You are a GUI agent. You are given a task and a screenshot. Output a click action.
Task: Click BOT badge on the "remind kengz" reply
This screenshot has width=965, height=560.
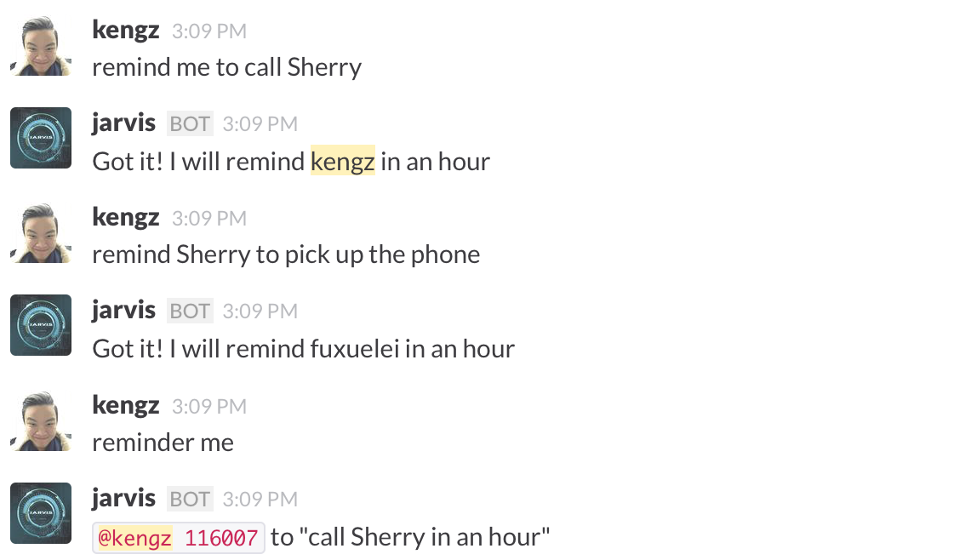(190, 123)
